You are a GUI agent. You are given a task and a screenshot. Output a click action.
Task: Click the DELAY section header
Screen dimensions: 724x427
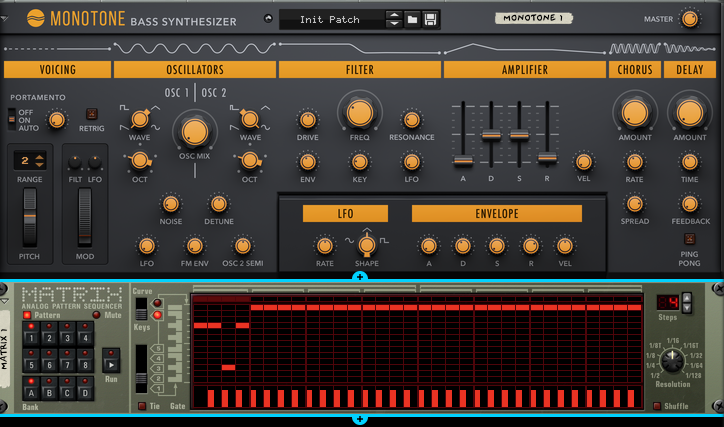pyautogui.click(x=690, y=70)
